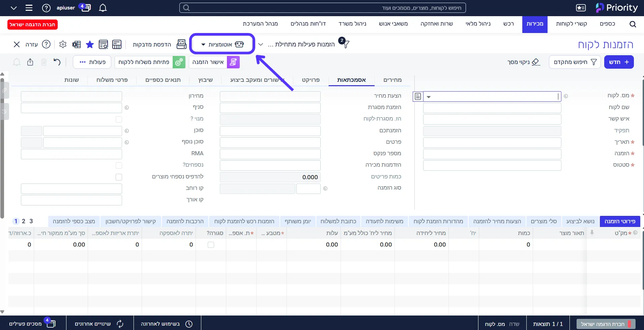Open מסכים פעילים in the bottom bar
644x330 pixels.
click(x=33, y=323)
